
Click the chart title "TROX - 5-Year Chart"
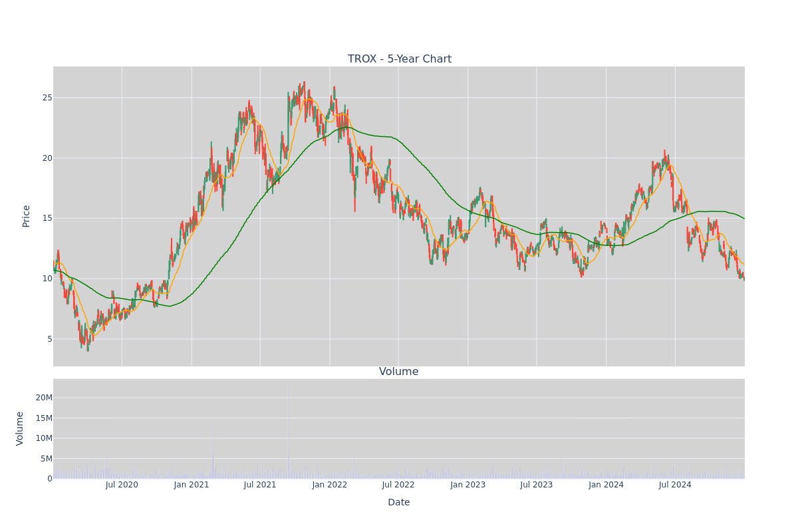click(399, 59)
